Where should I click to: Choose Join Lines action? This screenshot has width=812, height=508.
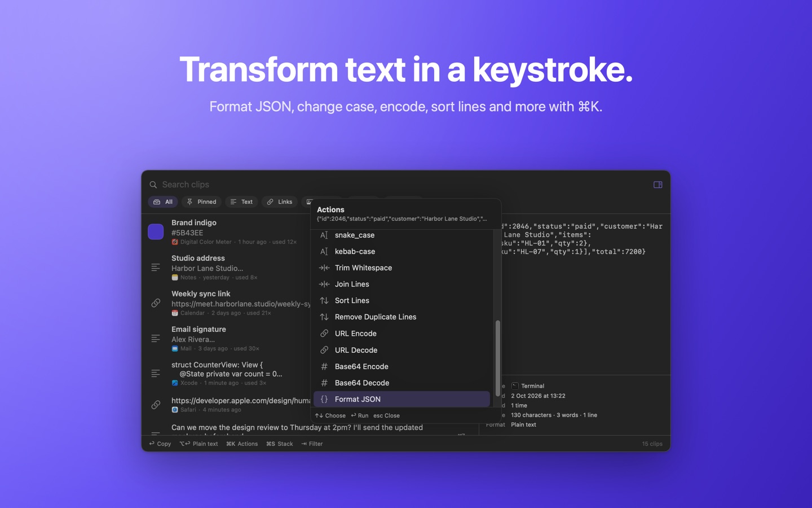[x=401, y=284]
